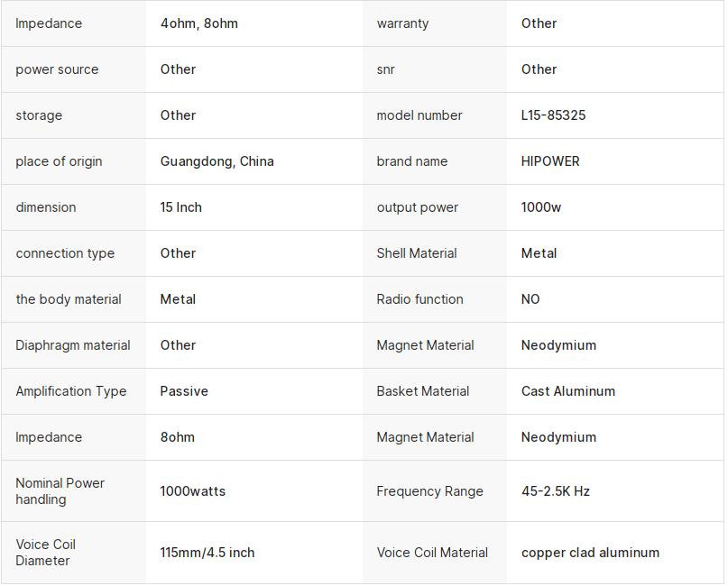Screen dimensions: 728x586
Task: Click the '115mm/4.5 inch' voice coil diameter
Action: [x=207, y=552]
